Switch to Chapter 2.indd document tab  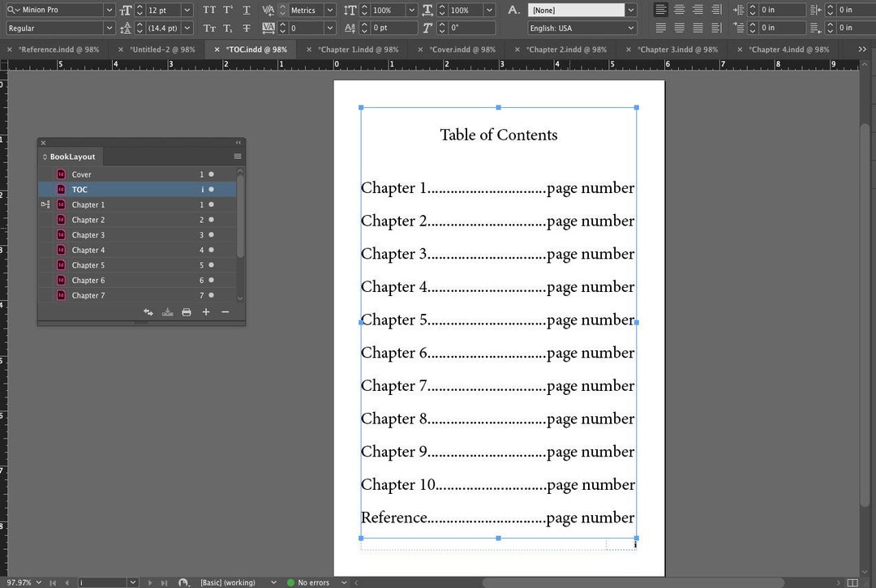coord(566,49)
